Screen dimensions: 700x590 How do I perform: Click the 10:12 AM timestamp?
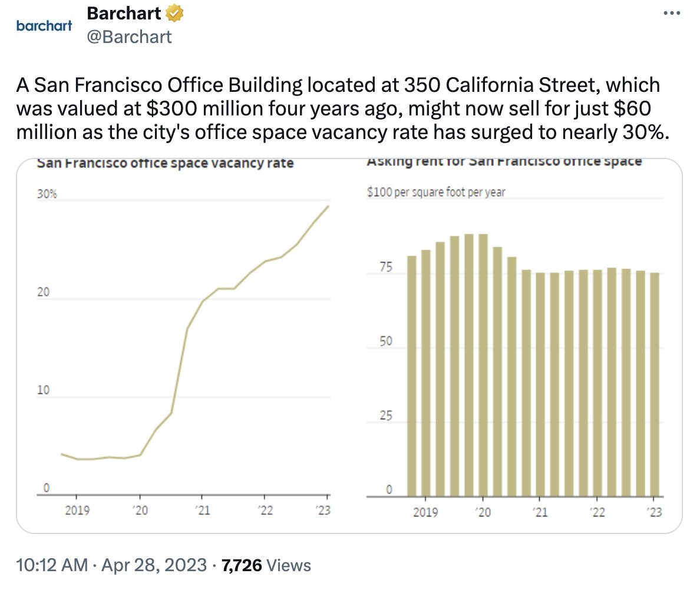point(52,566)
